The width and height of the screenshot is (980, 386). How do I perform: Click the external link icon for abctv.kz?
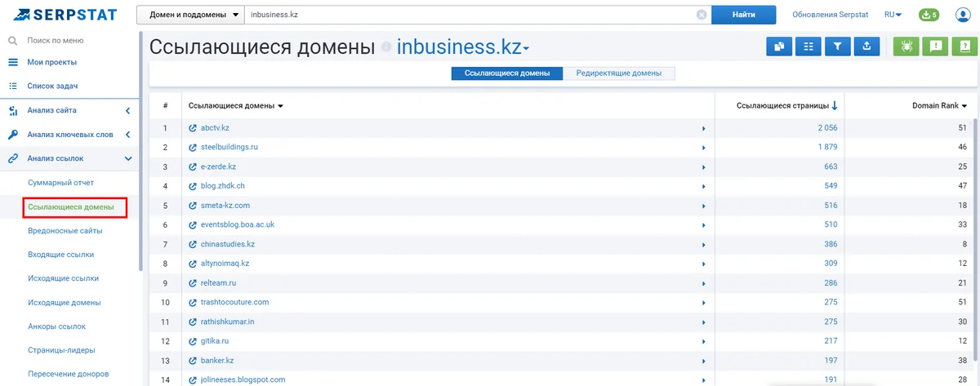[193, 128]
